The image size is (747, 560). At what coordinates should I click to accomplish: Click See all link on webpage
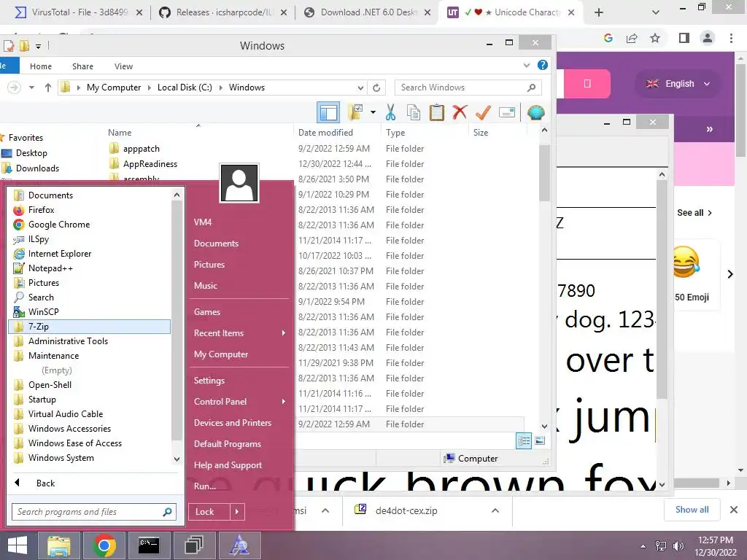[694, 213]
